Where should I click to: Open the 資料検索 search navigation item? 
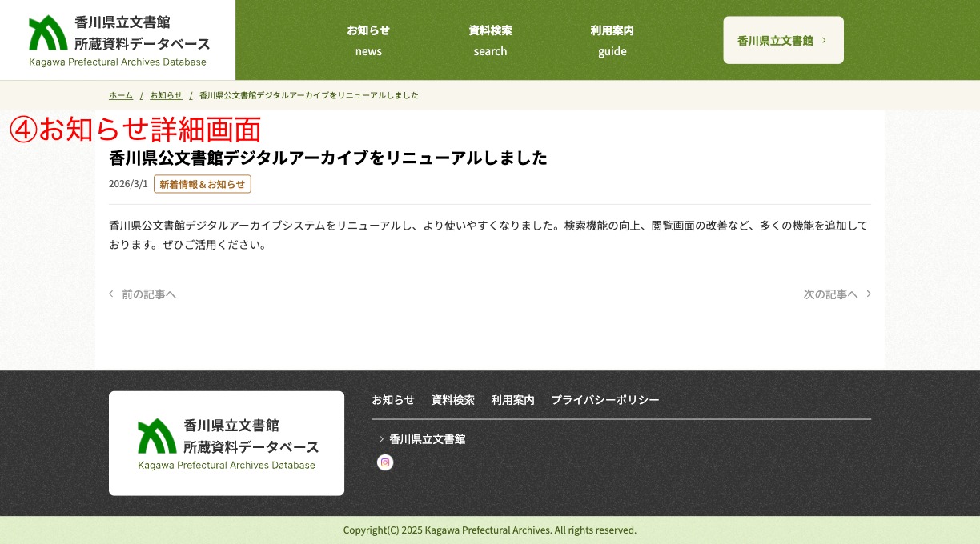490,40
